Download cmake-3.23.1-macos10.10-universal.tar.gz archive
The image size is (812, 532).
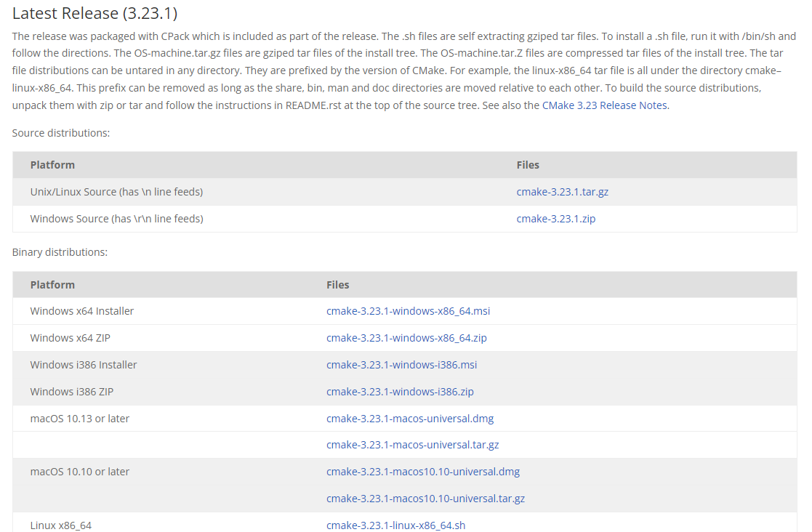click(x=425, y=499)
